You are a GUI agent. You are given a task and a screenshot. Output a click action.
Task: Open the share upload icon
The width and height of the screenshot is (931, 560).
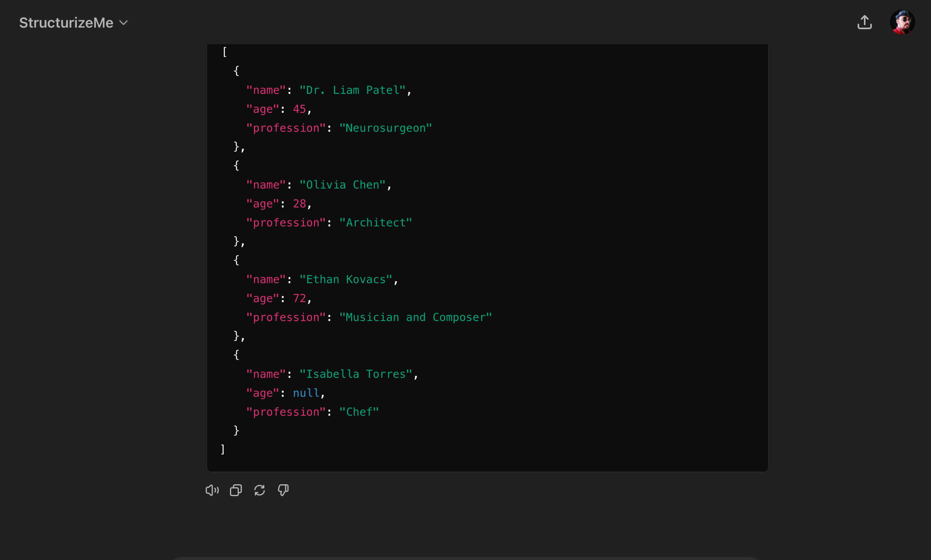[864, 22]
